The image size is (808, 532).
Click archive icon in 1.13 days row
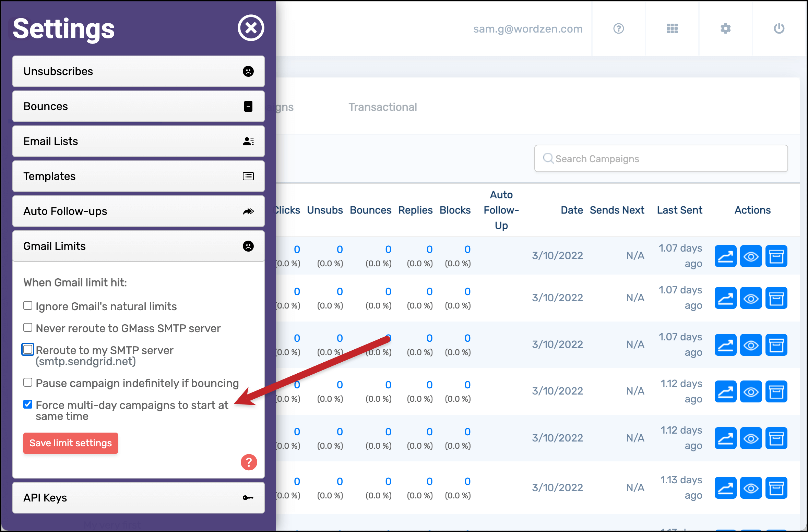pos(776,488)
